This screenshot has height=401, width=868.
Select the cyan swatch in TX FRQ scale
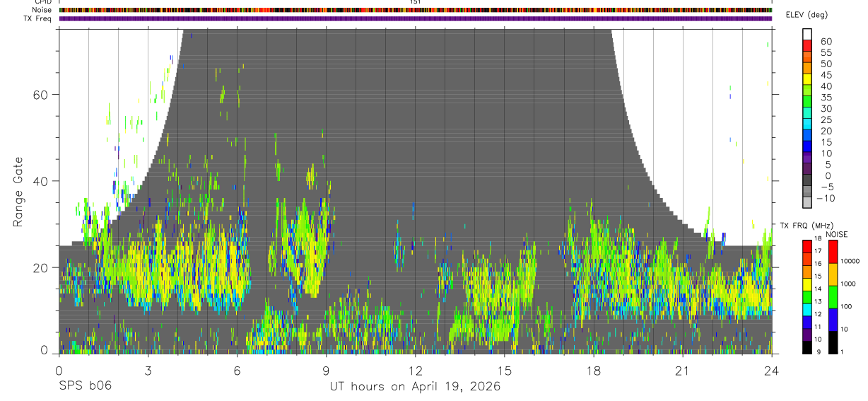click(x=807, y=310)
